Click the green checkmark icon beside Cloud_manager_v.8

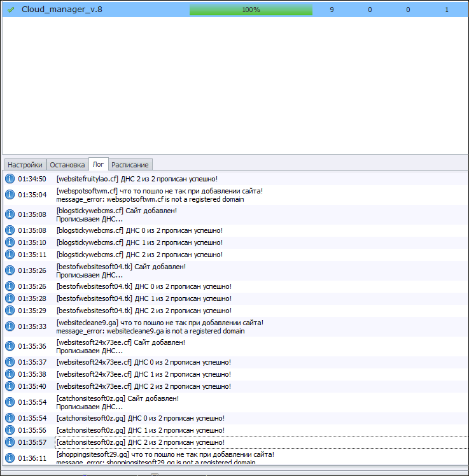(11, 10)
